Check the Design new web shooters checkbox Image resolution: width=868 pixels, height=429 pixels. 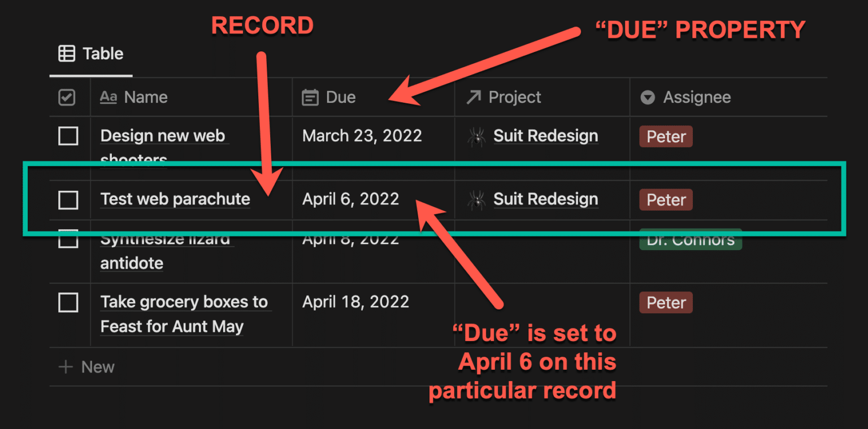(68, 136)
